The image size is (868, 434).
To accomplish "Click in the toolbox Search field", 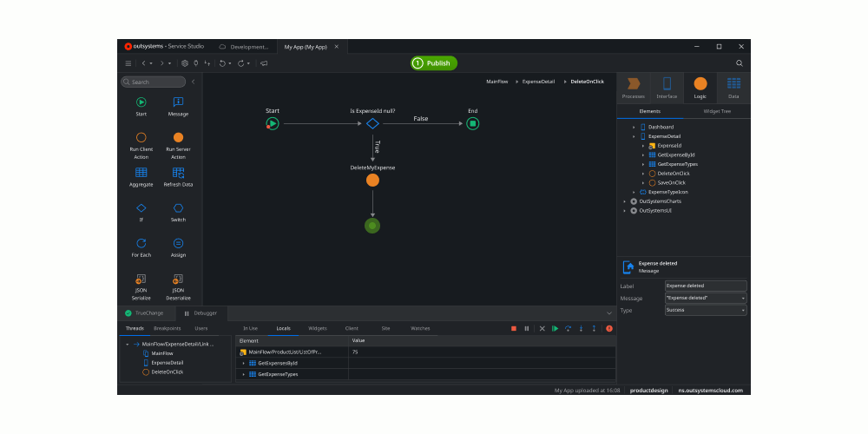I will (x=154, y=82).
